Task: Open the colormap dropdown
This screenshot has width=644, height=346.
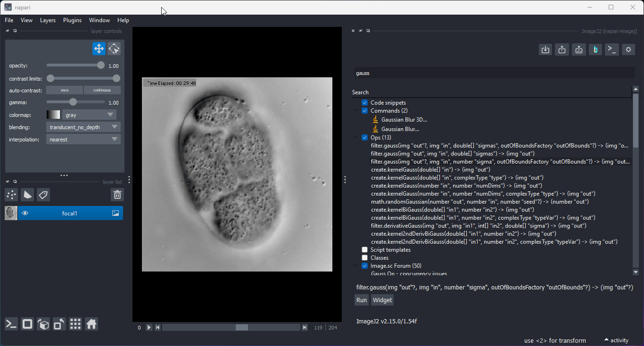Action: pyautogui.click(x=89, y=115)
